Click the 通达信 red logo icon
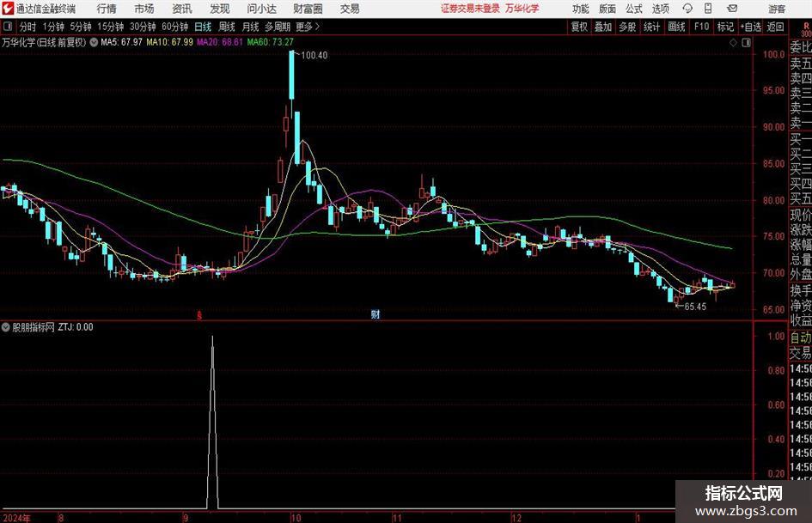 point(8,9)
